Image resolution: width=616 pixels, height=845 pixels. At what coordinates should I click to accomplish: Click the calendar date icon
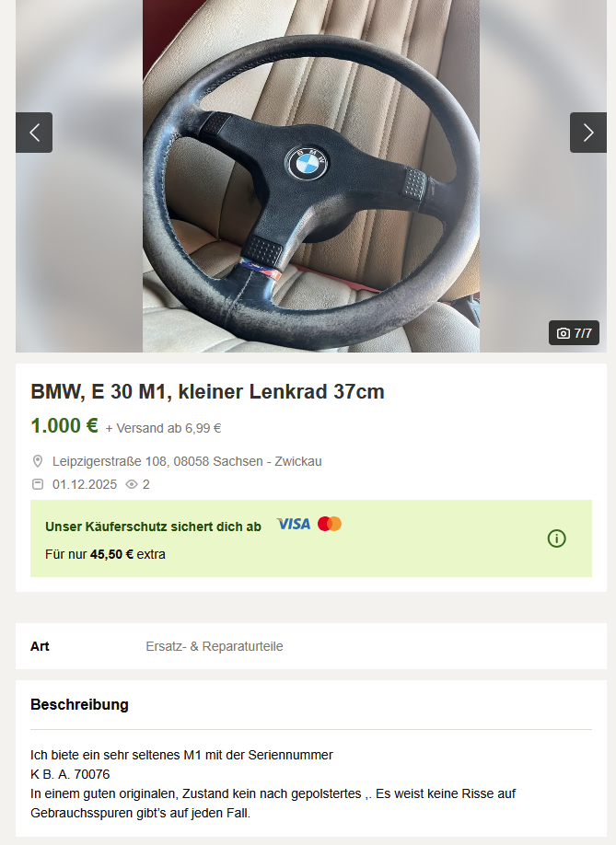click(x=38, y=484)
